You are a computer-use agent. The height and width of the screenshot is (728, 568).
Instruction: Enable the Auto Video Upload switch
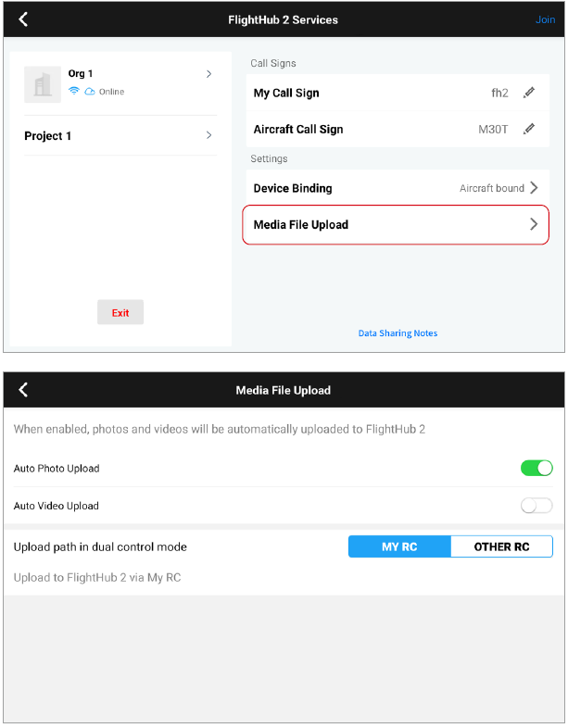click(x=536, y=506)
